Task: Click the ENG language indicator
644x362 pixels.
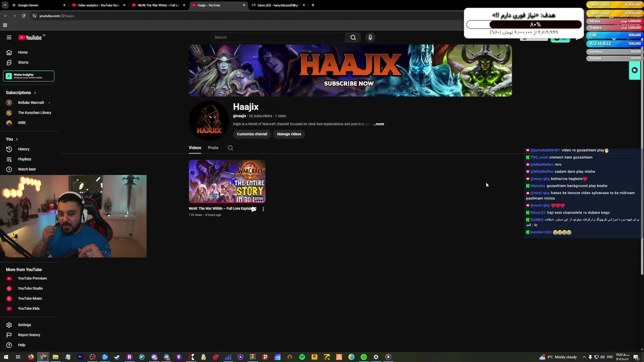Action: tap(610, 357)
